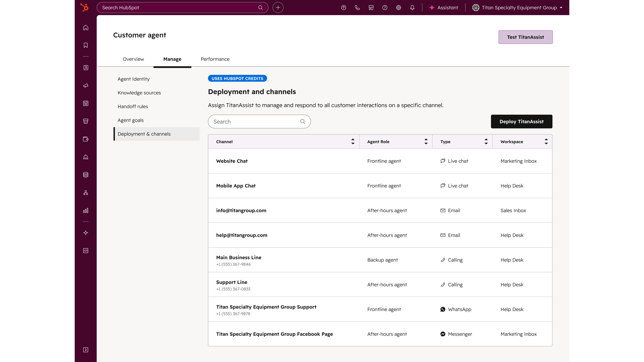Open the Breeze AI sparkle sidebar icon
Screen dimensions: 644x362
point(86,233)
